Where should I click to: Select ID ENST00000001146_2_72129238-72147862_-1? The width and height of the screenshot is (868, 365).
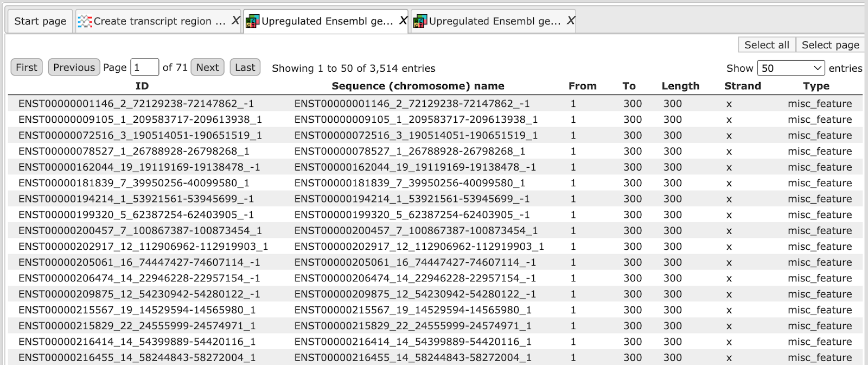pyautogui.click(x=136, y=104)
